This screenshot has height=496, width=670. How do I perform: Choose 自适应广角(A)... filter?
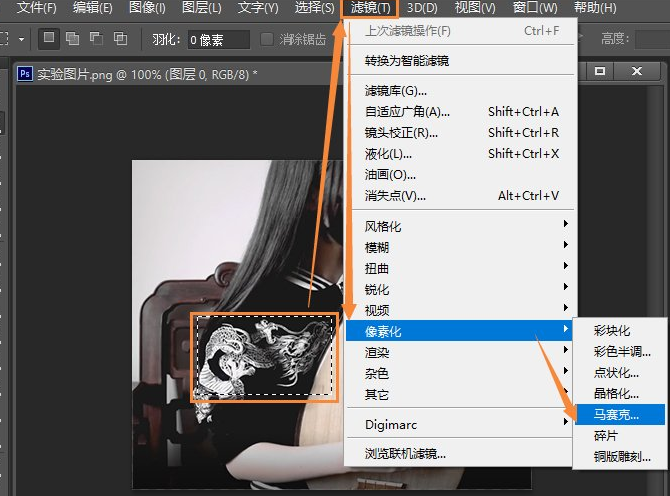461,112
